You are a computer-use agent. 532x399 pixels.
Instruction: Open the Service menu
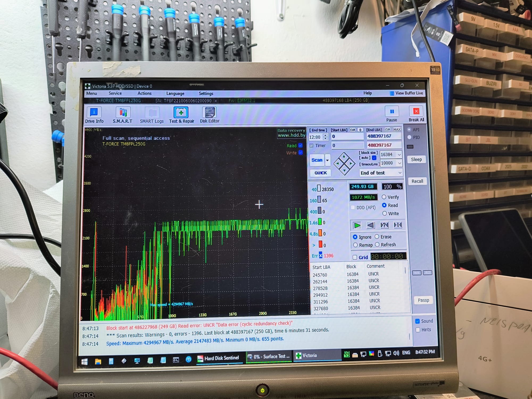point(115,93)
